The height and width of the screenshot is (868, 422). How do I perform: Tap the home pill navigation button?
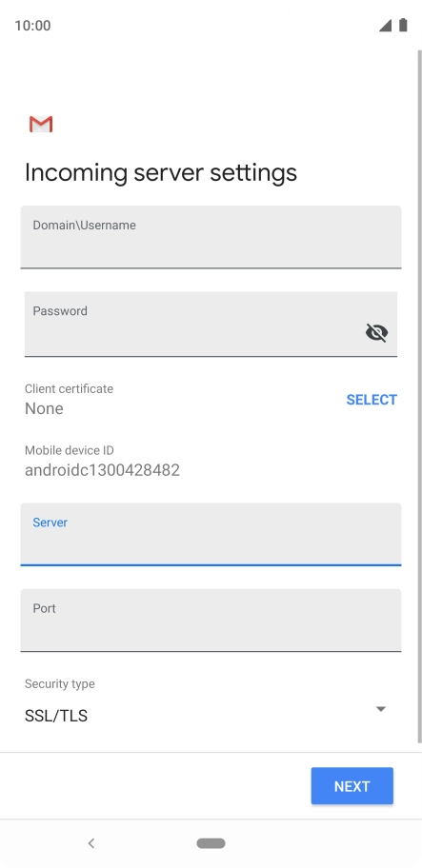coord(211,843)
